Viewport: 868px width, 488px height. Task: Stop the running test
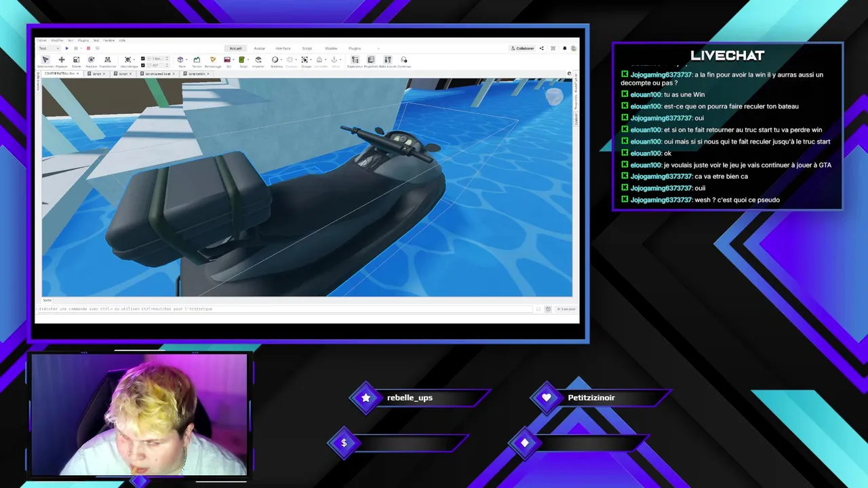(x=88, y=48)
